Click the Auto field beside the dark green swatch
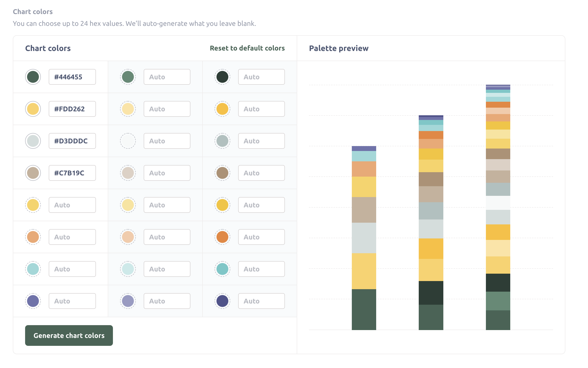The image size is (588, 368). pos(261,77)
